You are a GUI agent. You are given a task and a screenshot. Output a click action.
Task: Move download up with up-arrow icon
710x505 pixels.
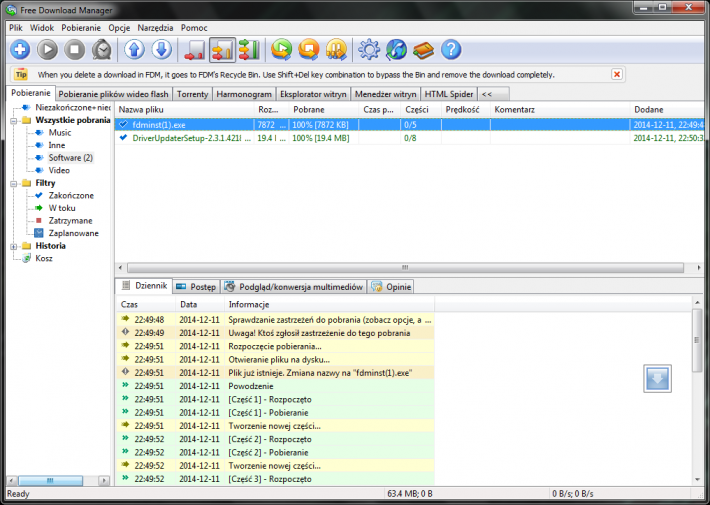pos(134,49)
